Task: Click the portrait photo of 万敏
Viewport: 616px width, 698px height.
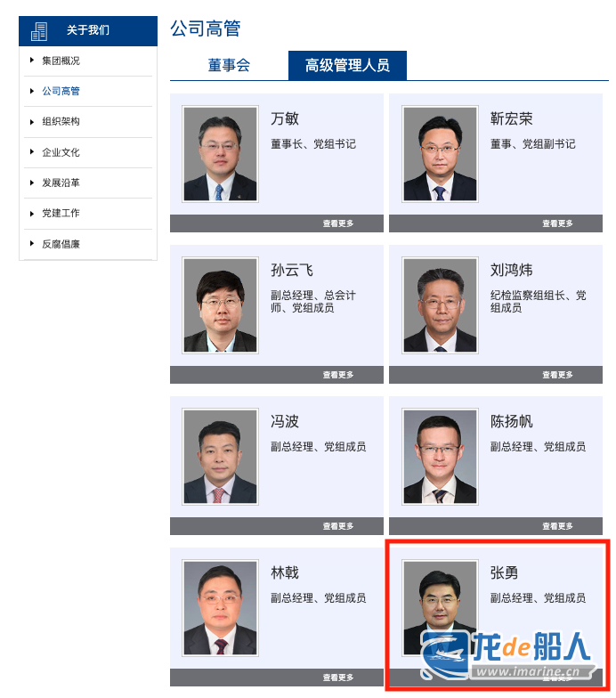Action: click(221, 154)
